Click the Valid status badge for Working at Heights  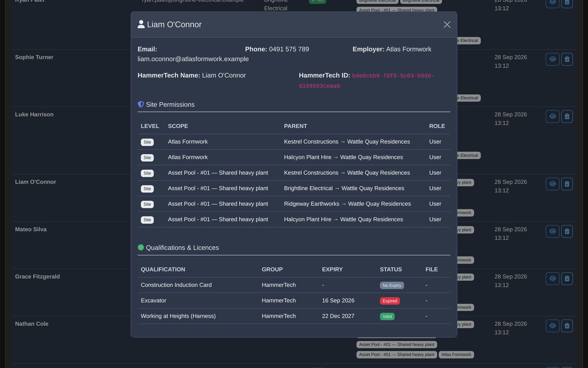tap(387, 316)
